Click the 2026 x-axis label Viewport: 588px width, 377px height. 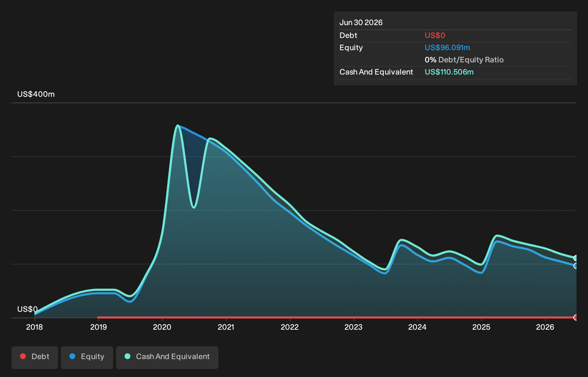545,327
